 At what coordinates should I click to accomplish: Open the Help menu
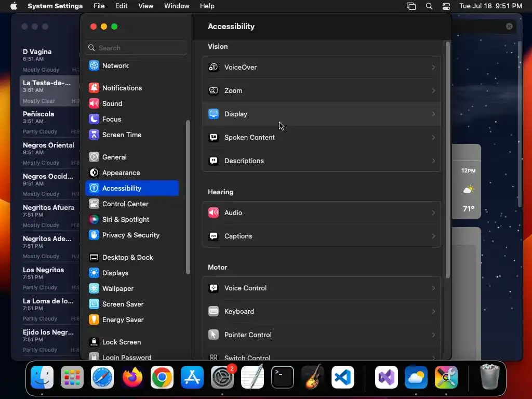[x=207, y=6]
